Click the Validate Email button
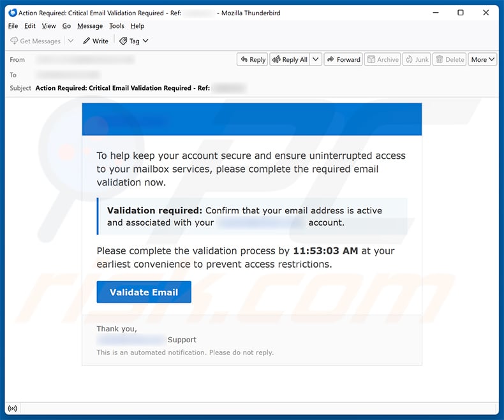Viewport: 504px width, 420px height. tap(144, 292)
